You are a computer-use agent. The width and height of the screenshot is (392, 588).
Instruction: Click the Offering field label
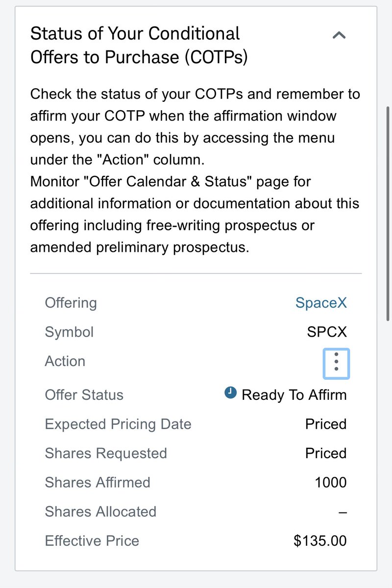[71, 303]
